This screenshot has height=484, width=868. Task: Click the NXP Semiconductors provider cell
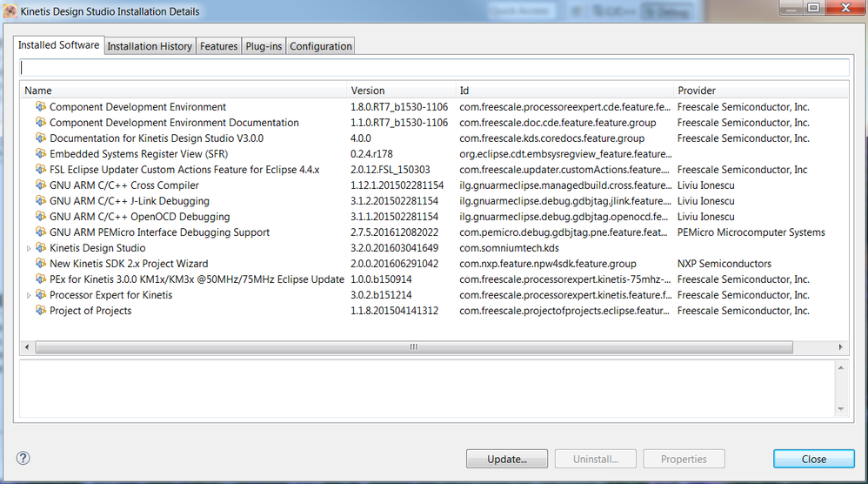pos(724,263)
